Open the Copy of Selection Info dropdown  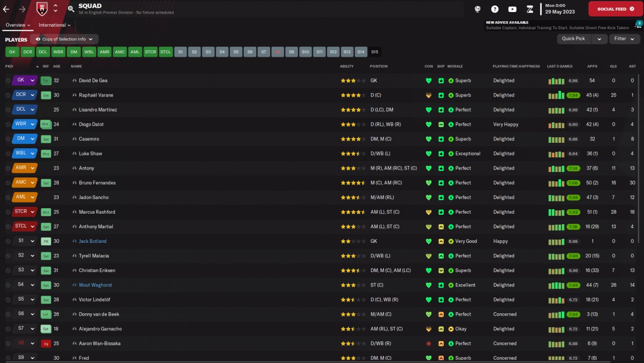[x=64, y=39]
